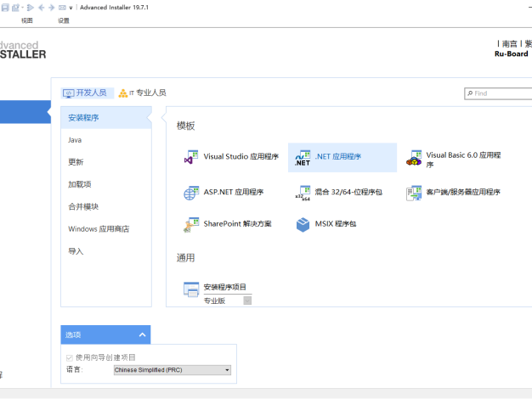The width and height of the screenshot is (532, 399).
Task: Open the 设置 ribbon tab
Action: click(63, 20)
